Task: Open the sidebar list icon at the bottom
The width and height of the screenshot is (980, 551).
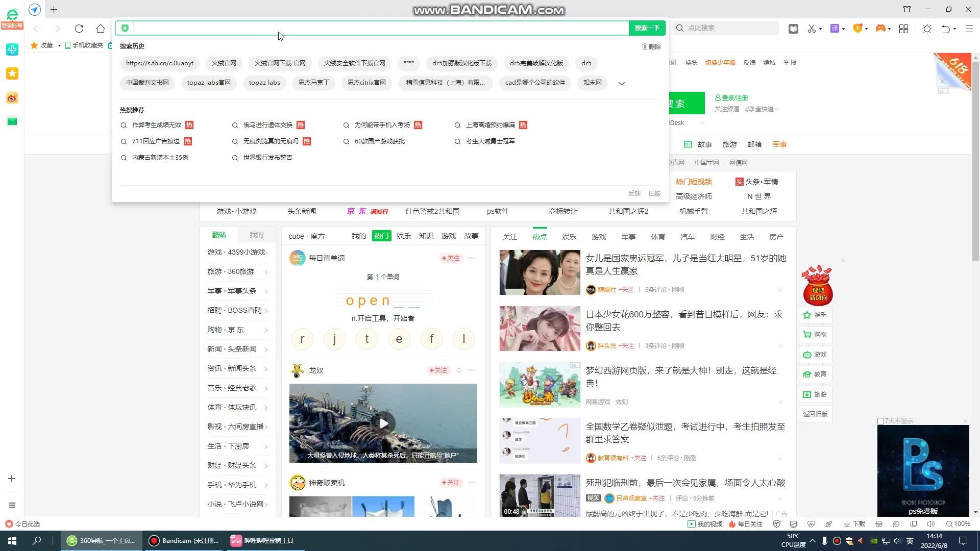Action: pos(12,505)
